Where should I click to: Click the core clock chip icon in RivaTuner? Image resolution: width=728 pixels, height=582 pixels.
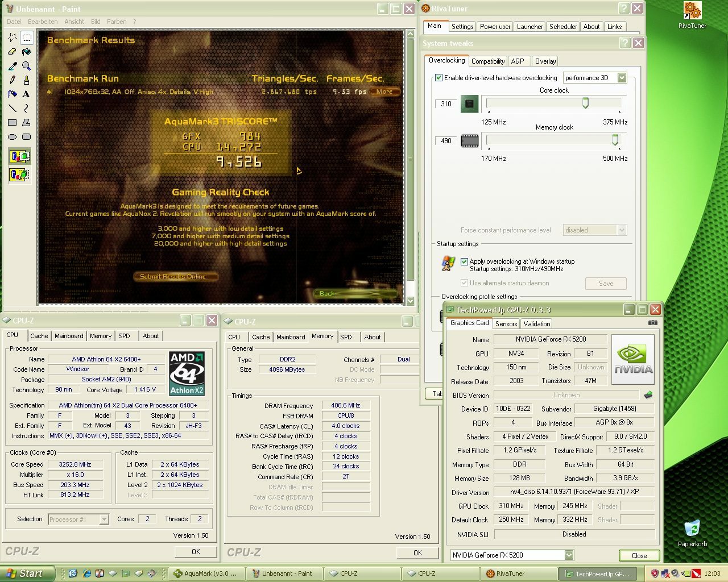pos(469,104)
